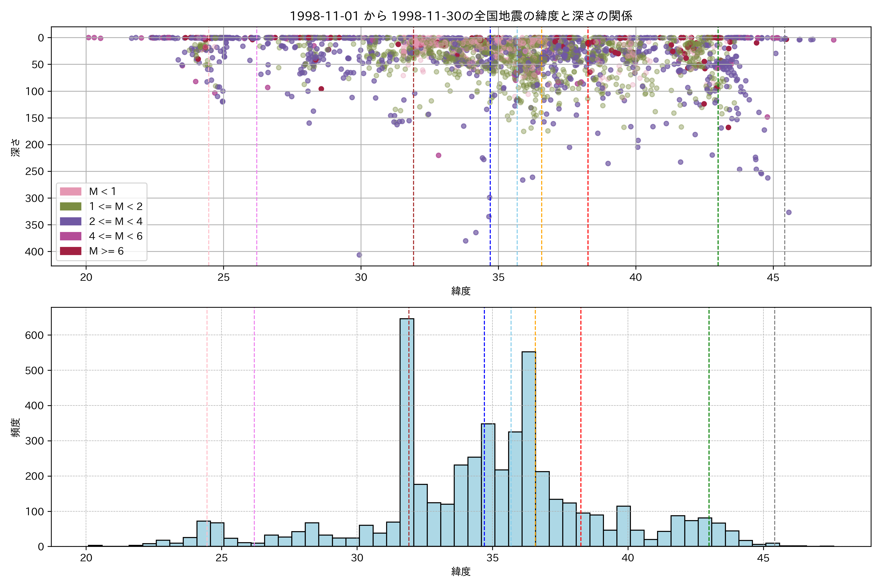Click the purple 2 <= M < 4 legend swatch
This screenshot has height=588, width=882.
[71, 221]
